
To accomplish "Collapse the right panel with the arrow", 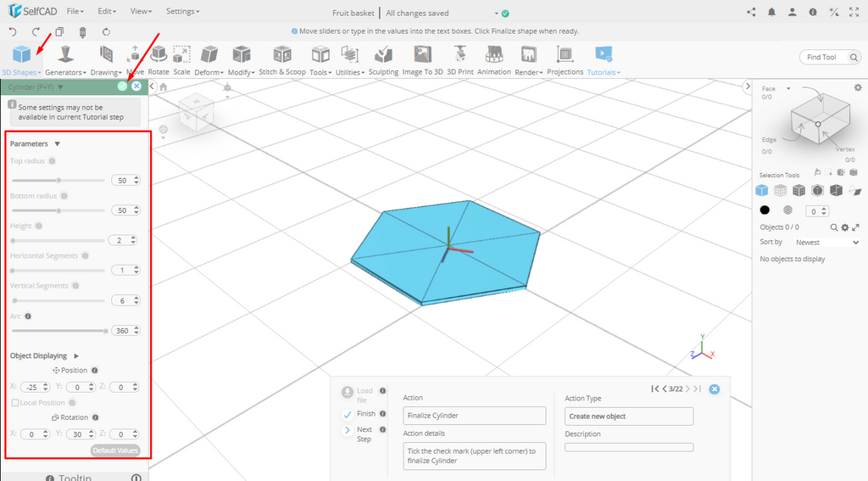I will click(x=747, y=87).
